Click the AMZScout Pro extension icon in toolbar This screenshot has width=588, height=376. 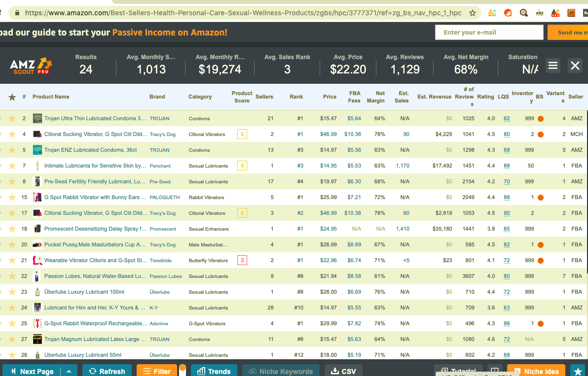click(x=555, y=13)
